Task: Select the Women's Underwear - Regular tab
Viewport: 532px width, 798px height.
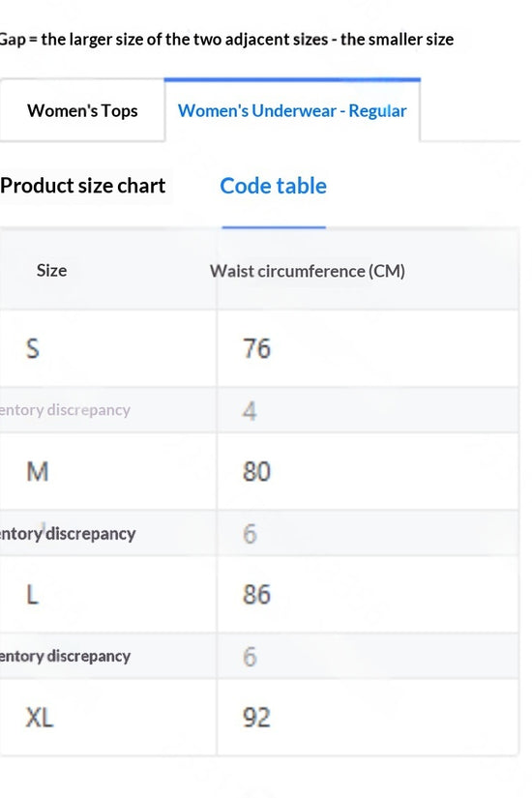Action: pos(292,110)
